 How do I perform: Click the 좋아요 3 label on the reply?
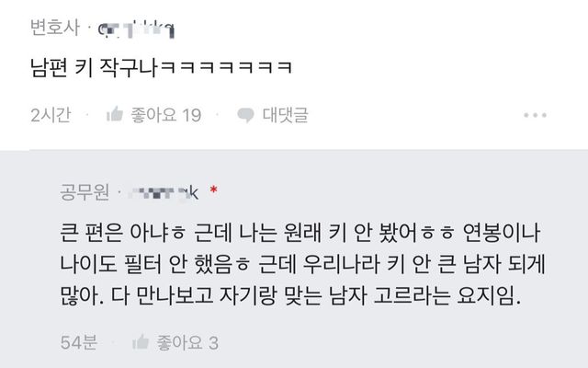point(187,342)
